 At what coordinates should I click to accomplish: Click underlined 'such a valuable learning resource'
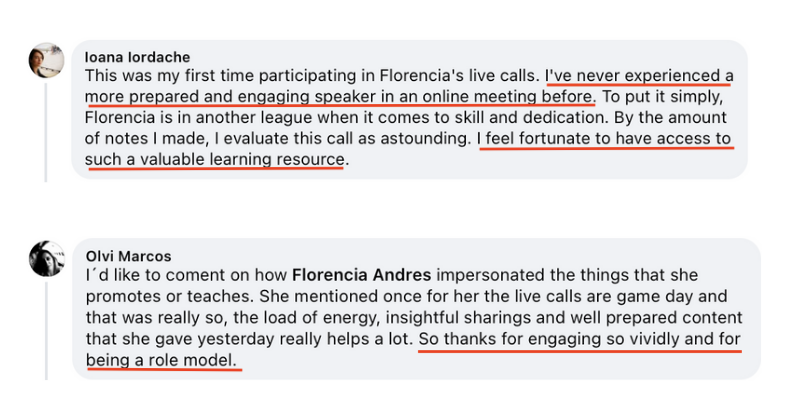coord(215,159)
